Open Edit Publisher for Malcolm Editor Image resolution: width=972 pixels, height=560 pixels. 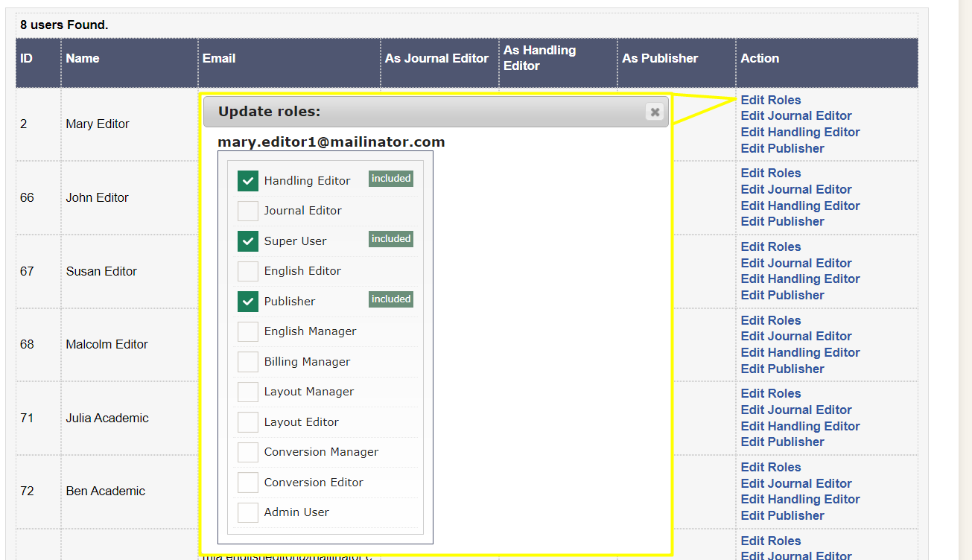[x=782, y=369]
